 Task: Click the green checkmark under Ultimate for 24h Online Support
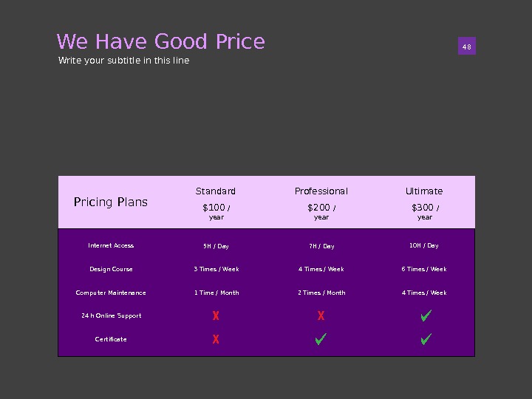click(426, 316)
